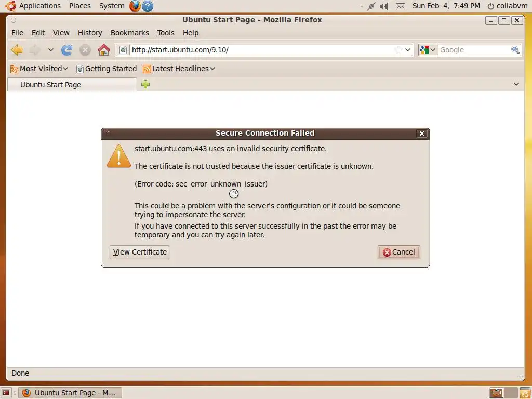Open the File menu
This screenshot has width=532, height=399.
[17, 33]
